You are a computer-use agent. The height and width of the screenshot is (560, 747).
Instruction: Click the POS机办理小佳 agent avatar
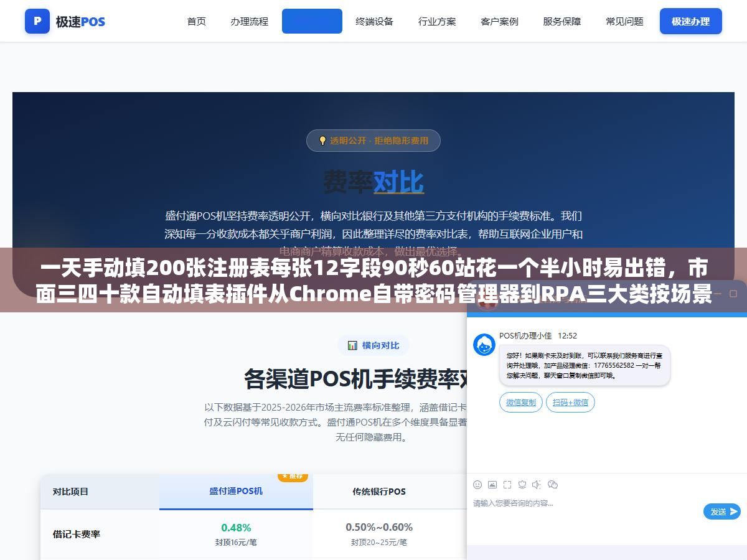coord(484,345)
